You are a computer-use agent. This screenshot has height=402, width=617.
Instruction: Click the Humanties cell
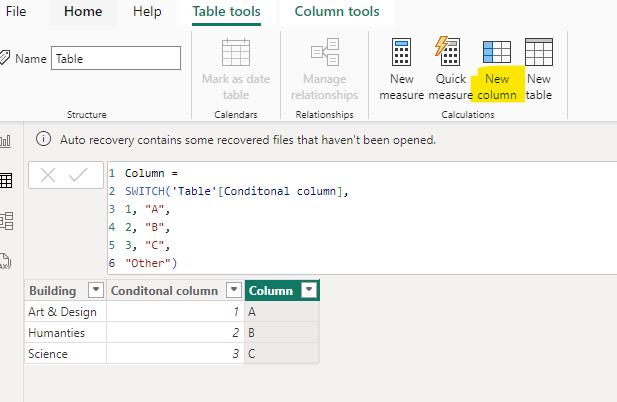click(x=65, y=333)
